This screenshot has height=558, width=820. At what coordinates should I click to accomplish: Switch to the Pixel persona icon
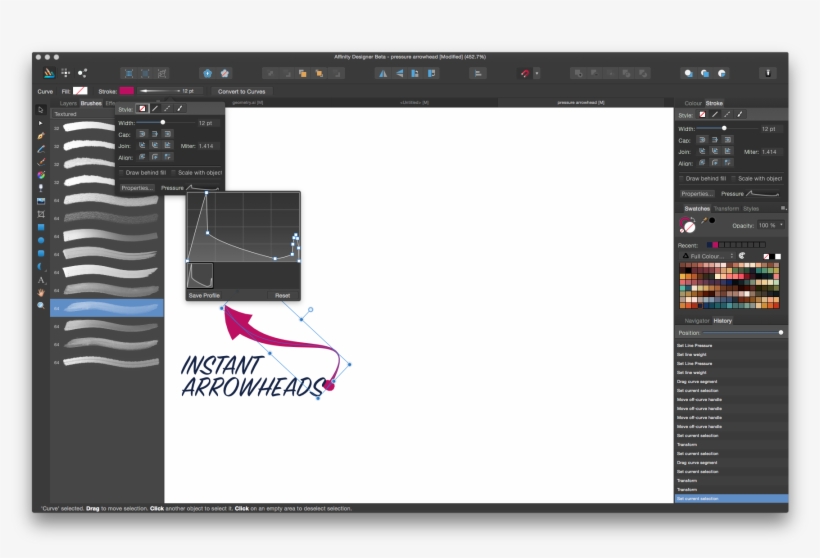(x=66, y=73)
